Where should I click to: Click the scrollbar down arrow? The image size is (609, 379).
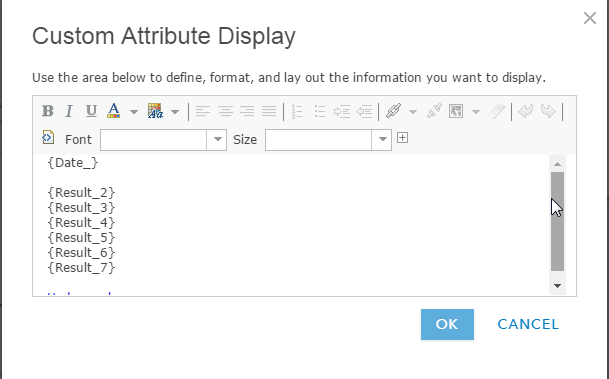pos(557,286)
